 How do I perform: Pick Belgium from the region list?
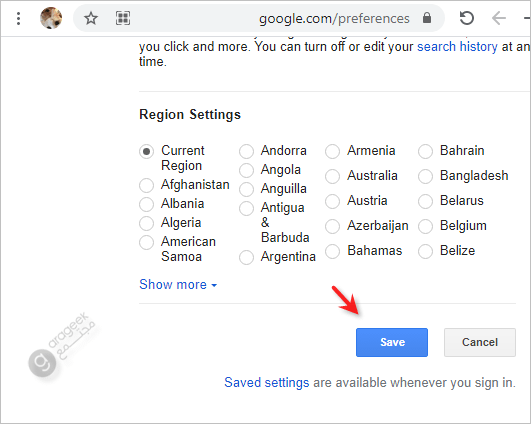pyautogui.click(x=425, y=227)
